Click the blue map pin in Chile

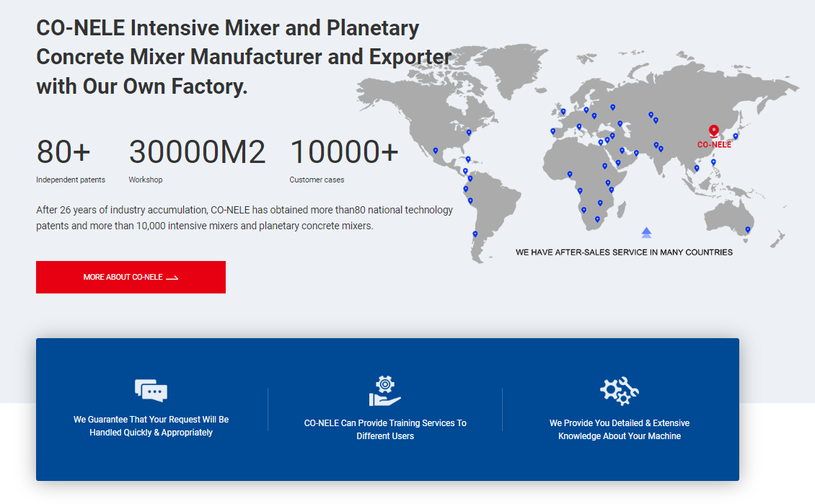(475, 234)
